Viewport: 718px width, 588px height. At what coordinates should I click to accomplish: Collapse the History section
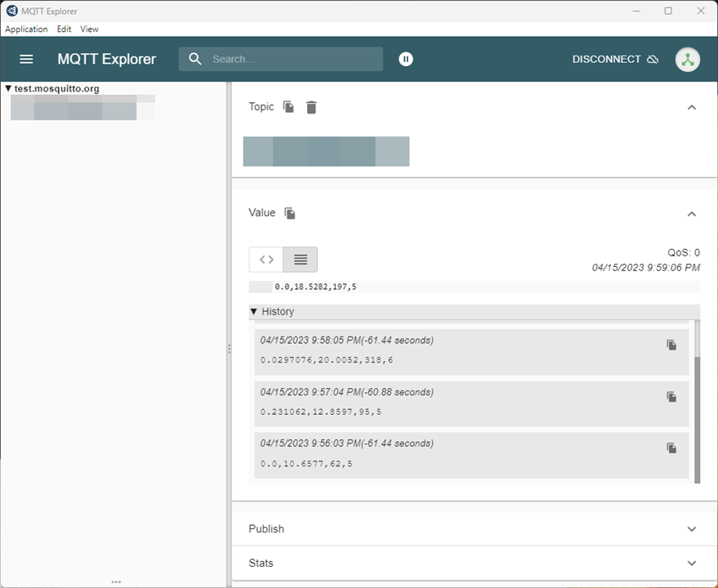(254, 311)
